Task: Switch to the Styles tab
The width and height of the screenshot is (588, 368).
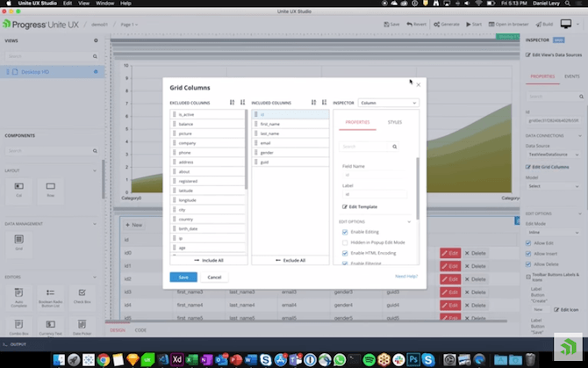Action: tap(395, 122)
